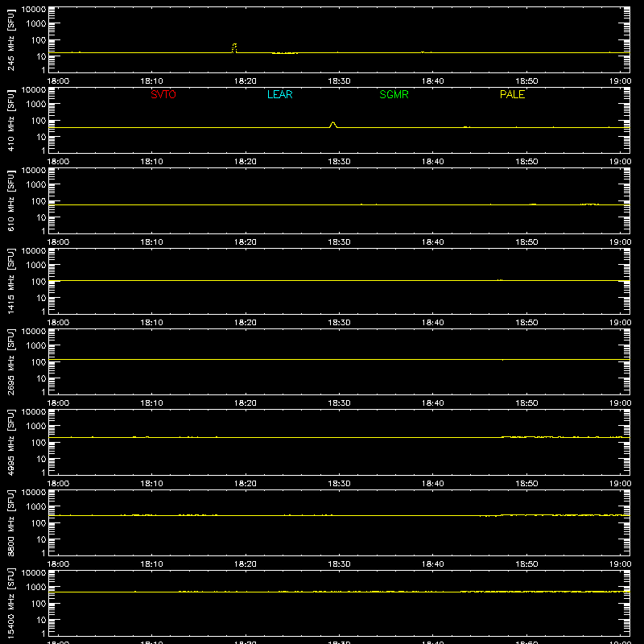Click 18:30 time label under the 1415 MHz plot
This screenshot has width=644, height=644.
coord(339,323)
